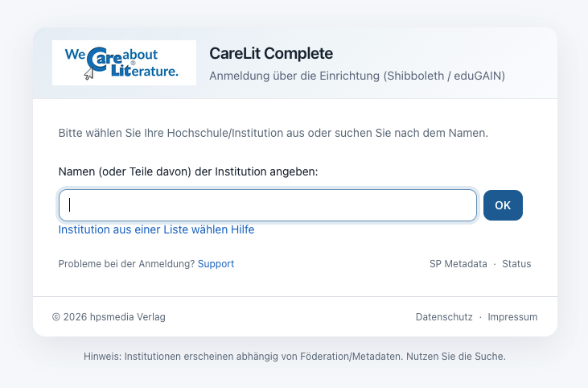Click the CareLit Complete heading
The width and height of the screenshot is (588, 388).
(271, 54)
